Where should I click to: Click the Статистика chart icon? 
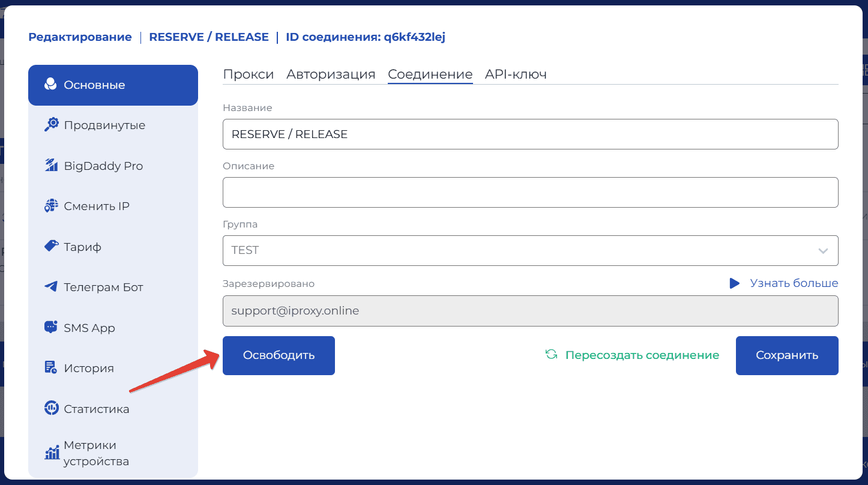[x=52, y=409]
